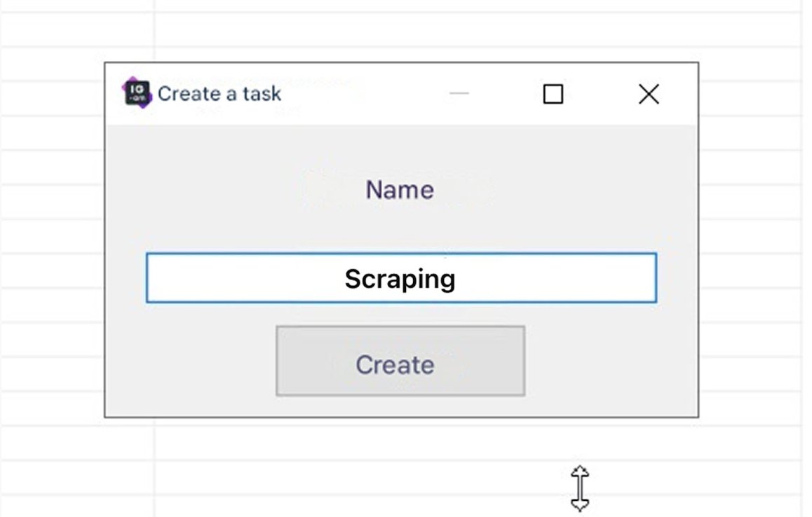The height and width of the screenshot is (517, 812).
Task: Minimize the Create a task window
Action: tap(459, 94)
